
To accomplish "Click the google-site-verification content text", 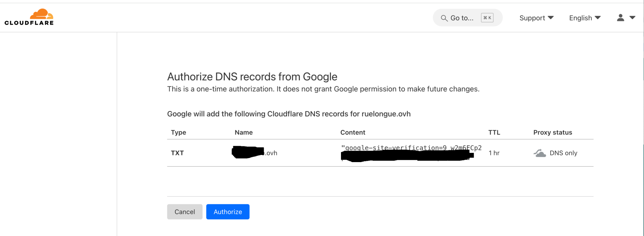I will pos(411,148).
